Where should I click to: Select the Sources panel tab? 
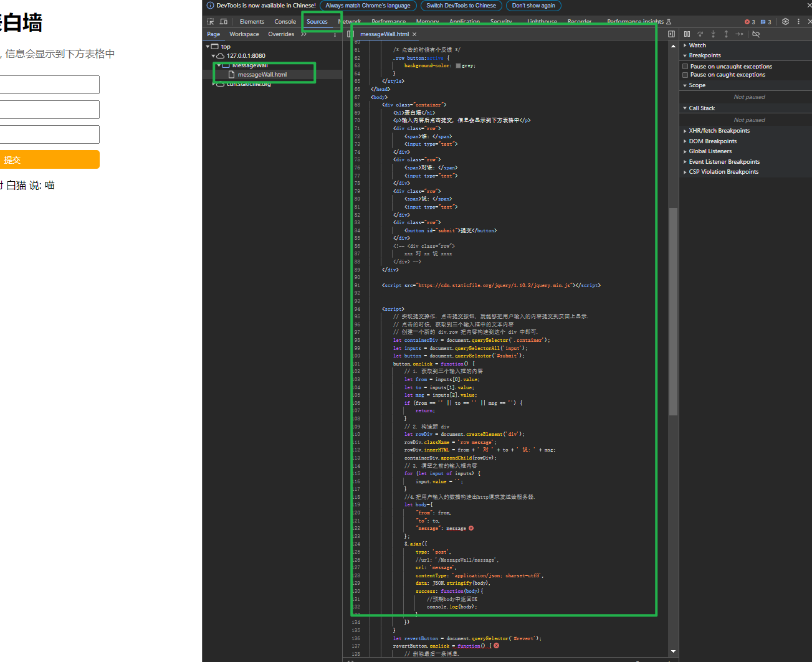[317, 22]
